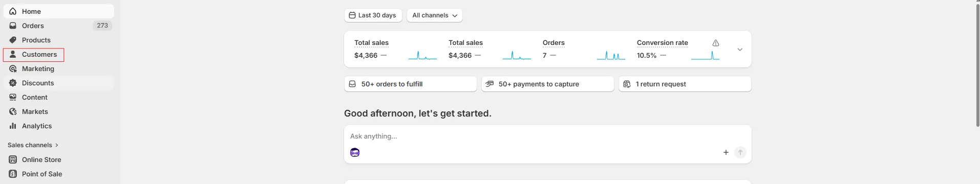Click the Conversion rate sparkline chart
This screenshot has height=184, width=980.
[705, 55]
